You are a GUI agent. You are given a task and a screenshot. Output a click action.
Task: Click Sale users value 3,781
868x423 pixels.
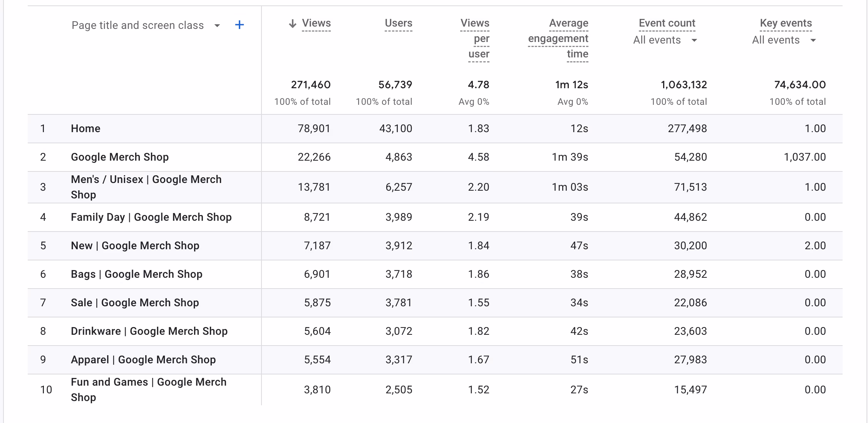[399, 303]
